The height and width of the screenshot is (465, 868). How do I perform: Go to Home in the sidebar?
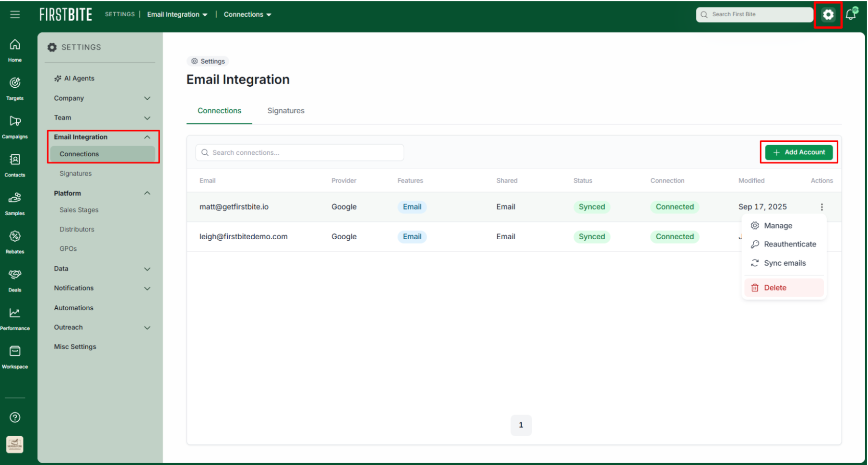pos(15,50)
